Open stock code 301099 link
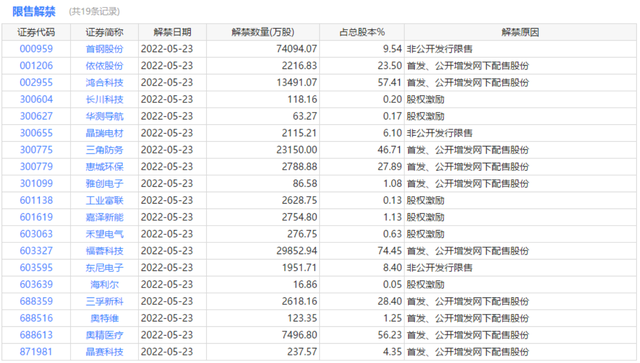Image resolution: width=640 pixels, height=363 pixels. click(x=36, y=183)
